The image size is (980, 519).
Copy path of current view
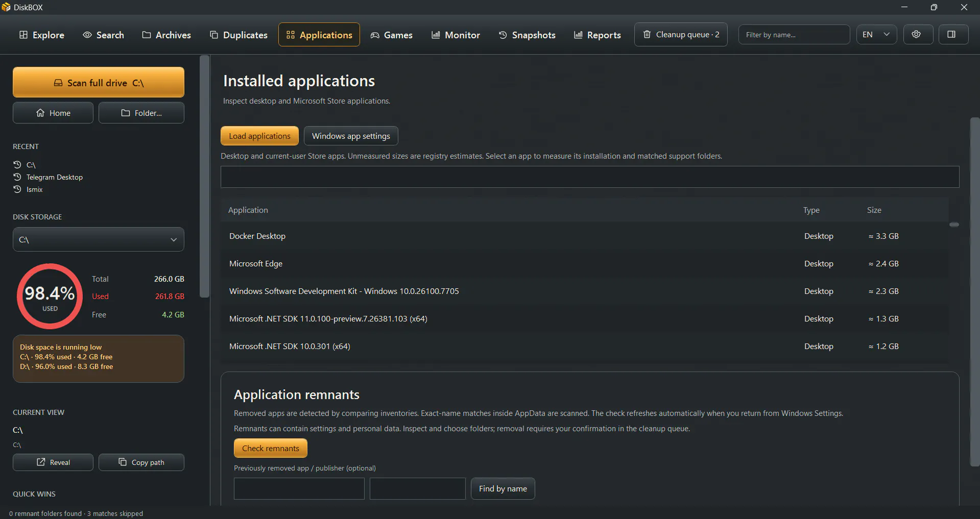tap(141, 462)
